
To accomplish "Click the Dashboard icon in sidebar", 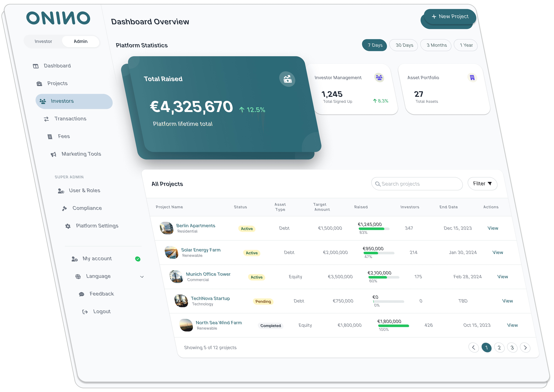I will click(x=36, y=66).
